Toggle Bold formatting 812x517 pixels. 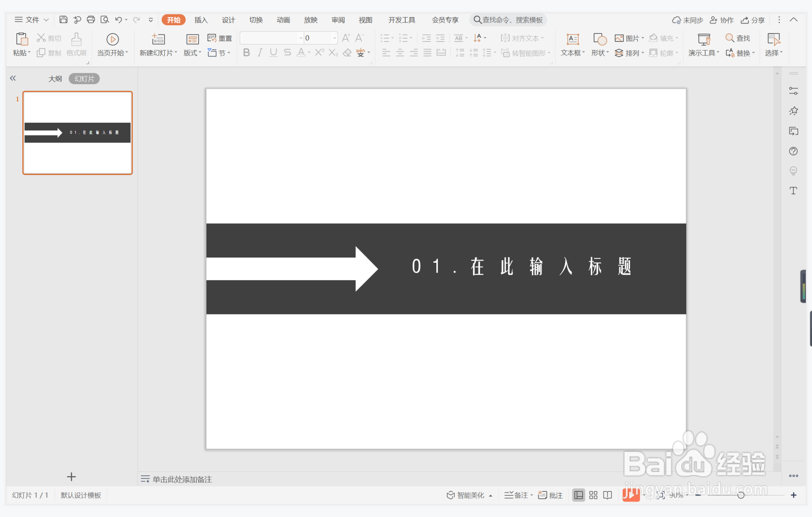[x=246, y=53]
